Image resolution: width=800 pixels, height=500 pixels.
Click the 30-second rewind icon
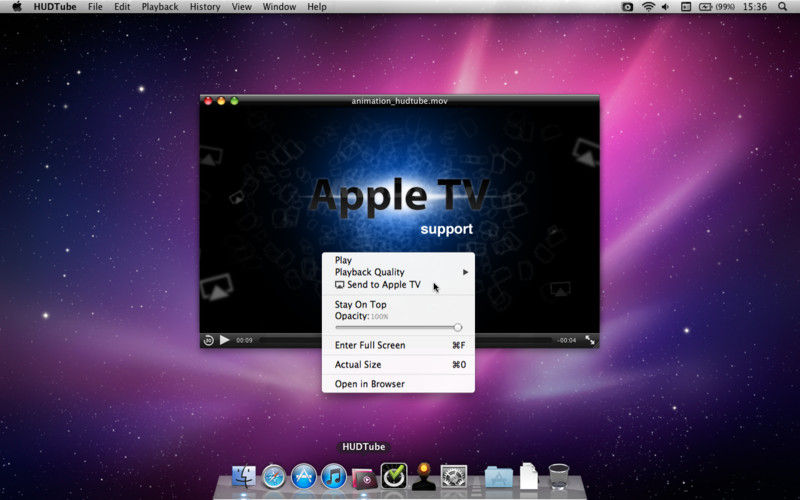point(208,340)
